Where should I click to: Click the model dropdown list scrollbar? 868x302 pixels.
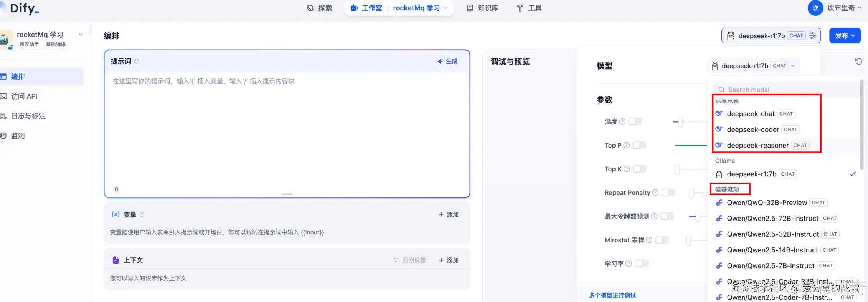[862, 125]
